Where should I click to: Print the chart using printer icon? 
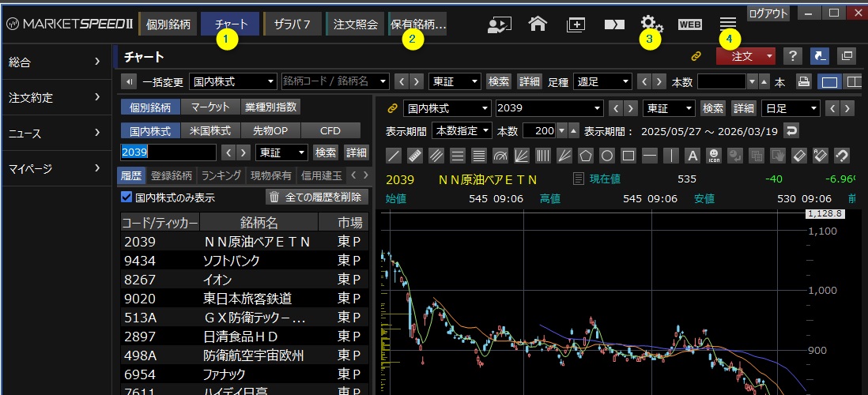coord(803,81)
